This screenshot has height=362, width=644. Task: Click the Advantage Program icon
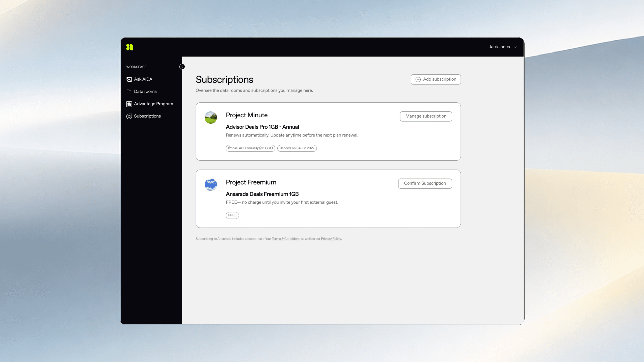[x=129, y=104]
